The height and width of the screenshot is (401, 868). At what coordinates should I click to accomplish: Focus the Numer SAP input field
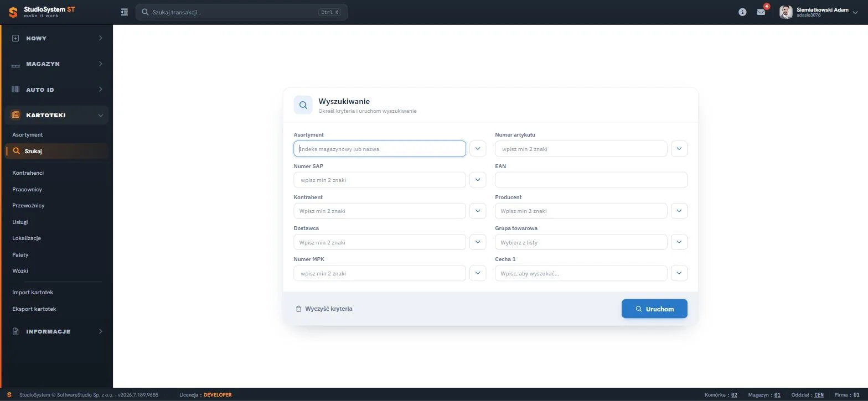[x=380, y=180]
